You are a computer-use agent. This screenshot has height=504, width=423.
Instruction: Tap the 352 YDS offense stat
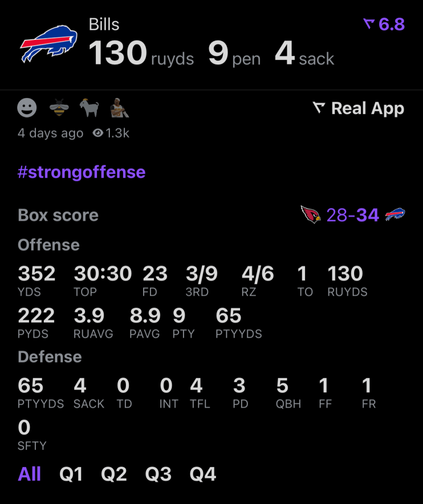tap(36, 280)
